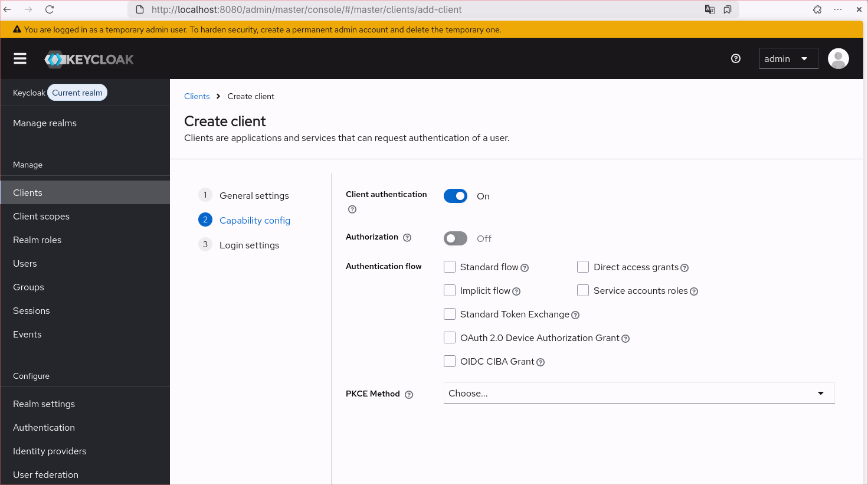Viewport: 868px width, 485px height.
Task: Show help icon for OIDC CIBA Grant
Action: [541, 362]
